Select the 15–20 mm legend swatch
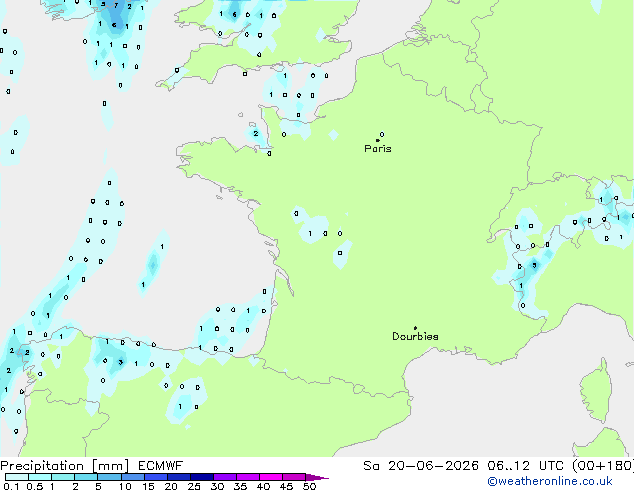This screenshot has height=490, width=634. (155, 477)
